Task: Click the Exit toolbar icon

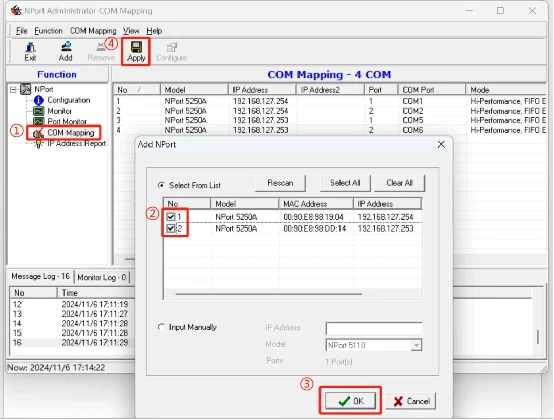Action: pos(31,47)
